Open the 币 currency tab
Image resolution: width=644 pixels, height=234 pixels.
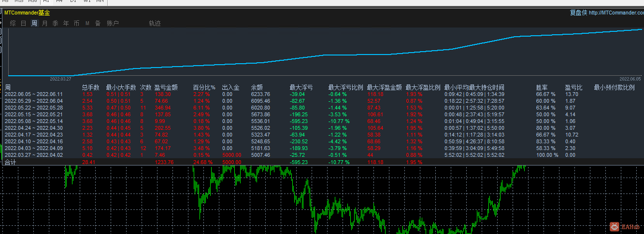click(x=77, y=23)
